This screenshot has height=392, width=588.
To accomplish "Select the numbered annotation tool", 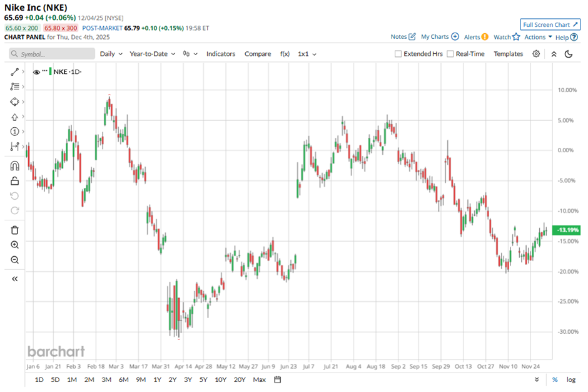I will point(14,132).
